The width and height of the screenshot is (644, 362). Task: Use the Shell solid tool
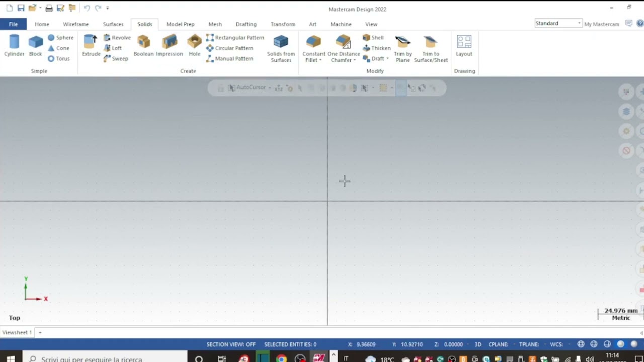click(373, 38)
